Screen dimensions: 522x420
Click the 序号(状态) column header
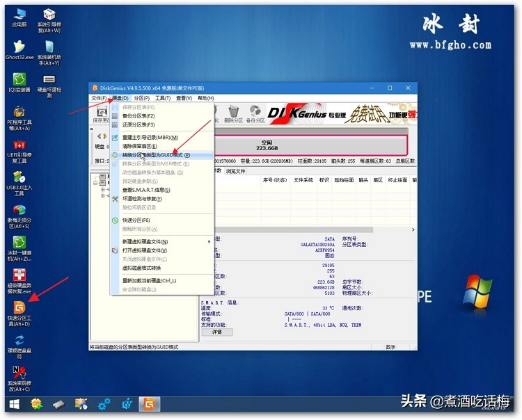click(x=275, y=180)
